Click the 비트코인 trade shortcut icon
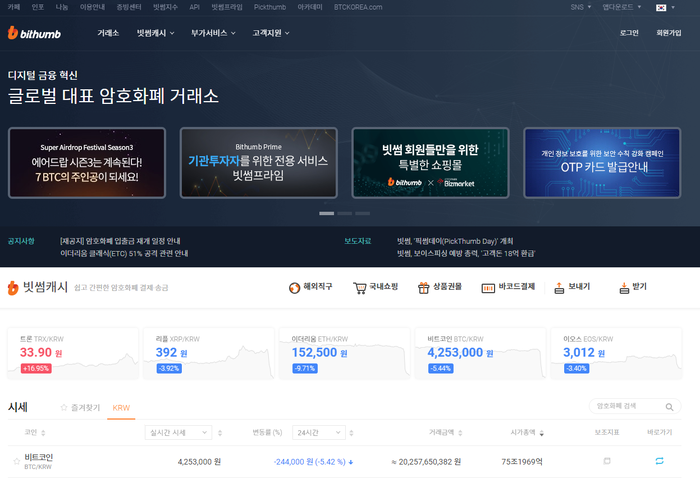 click(x=659, y=461)
